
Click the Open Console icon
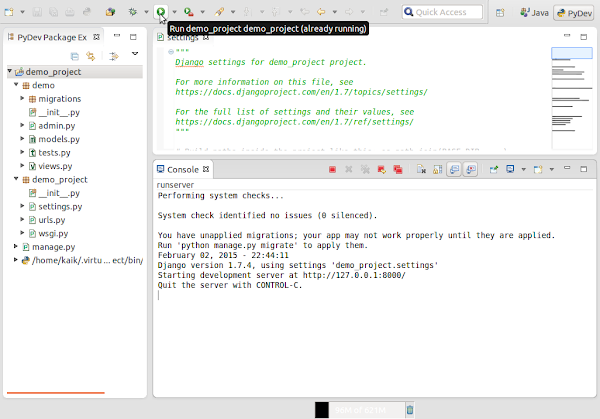pyautogui.click(x=538, y=170)
